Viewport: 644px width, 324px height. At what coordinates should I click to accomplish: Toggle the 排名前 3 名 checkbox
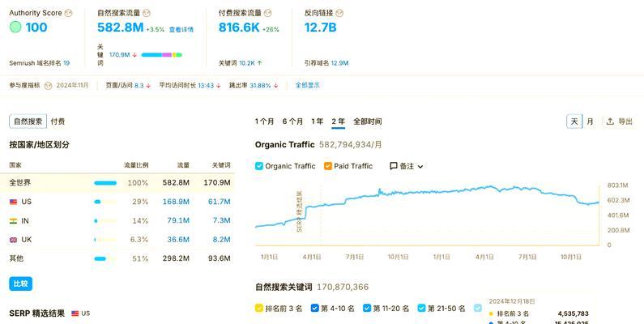tap(259, 308)
